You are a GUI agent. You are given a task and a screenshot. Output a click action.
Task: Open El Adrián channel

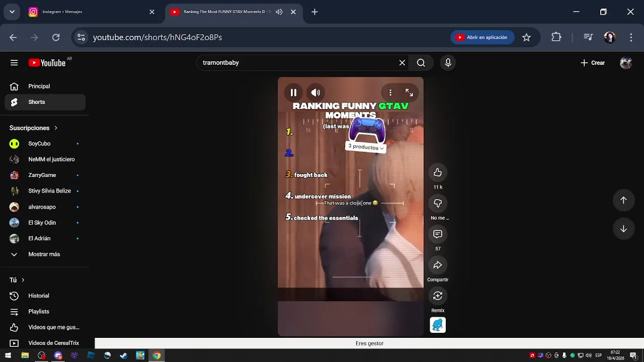click(45, 238)
